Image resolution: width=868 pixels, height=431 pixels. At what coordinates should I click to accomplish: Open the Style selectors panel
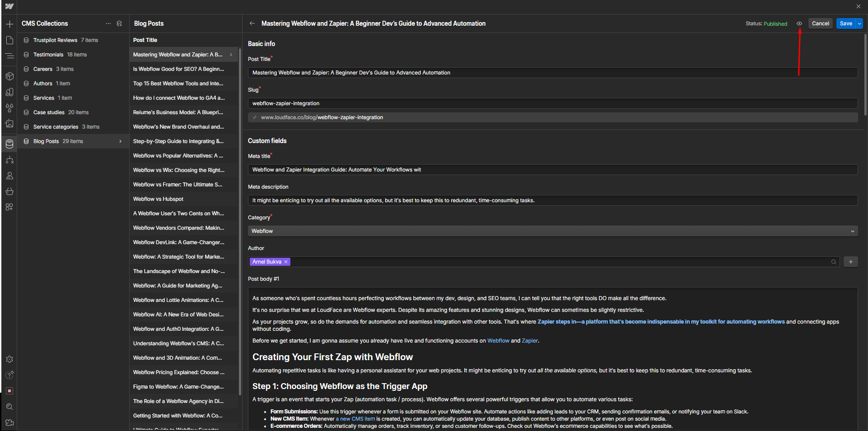coord(9,92)
